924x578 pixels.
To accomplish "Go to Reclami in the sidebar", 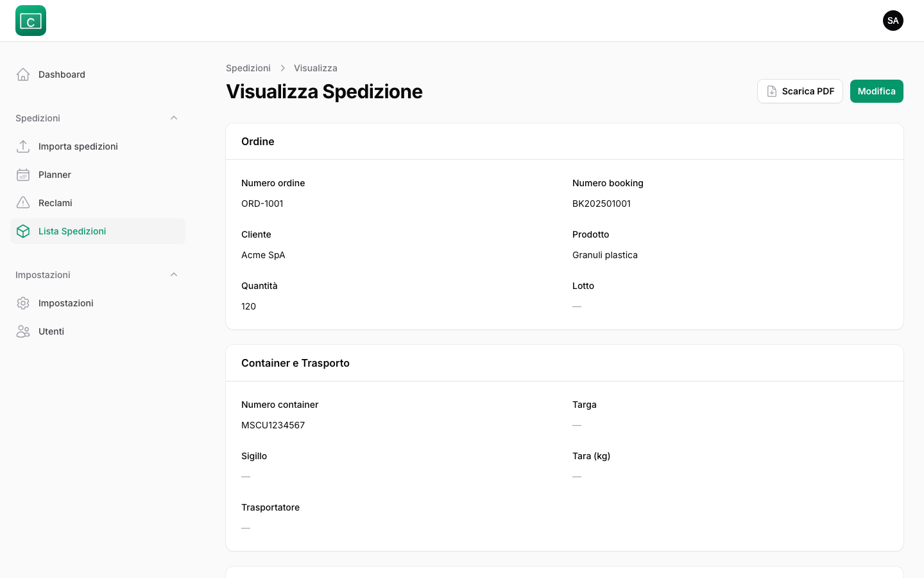I will 55,203.
